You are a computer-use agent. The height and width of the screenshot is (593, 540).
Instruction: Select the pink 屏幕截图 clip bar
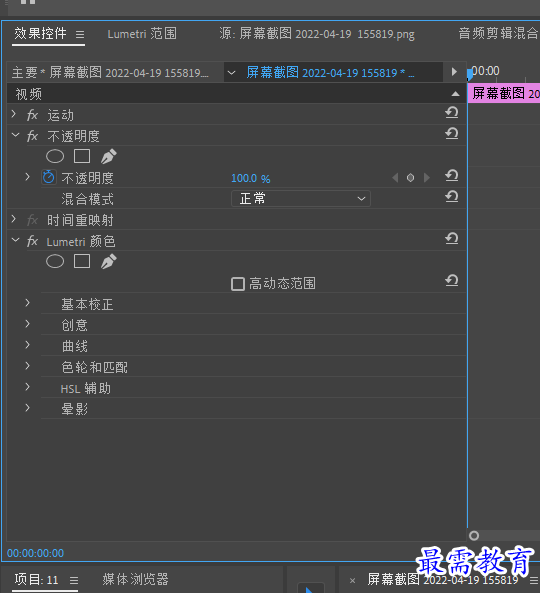pyautogui.click(x=504, y=93)
